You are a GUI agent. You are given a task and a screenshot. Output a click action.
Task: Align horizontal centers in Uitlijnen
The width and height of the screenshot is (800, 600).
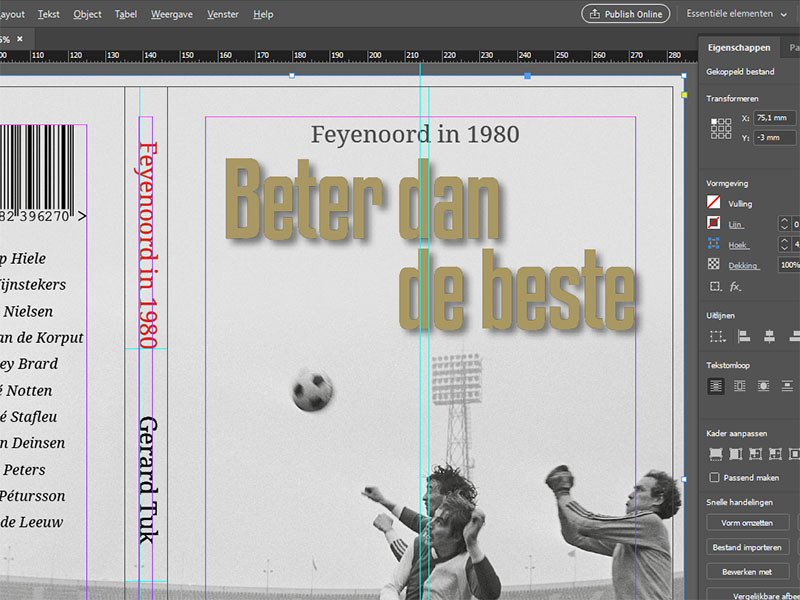click(769, 337)
